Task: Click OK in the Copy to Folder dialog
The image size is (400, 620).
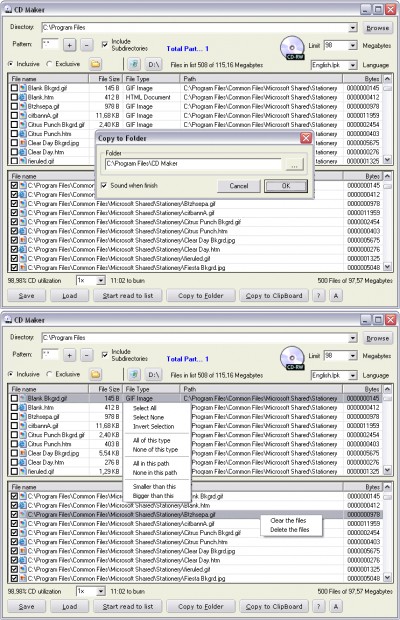Action: pyautogui.click(x=286, y=186)
